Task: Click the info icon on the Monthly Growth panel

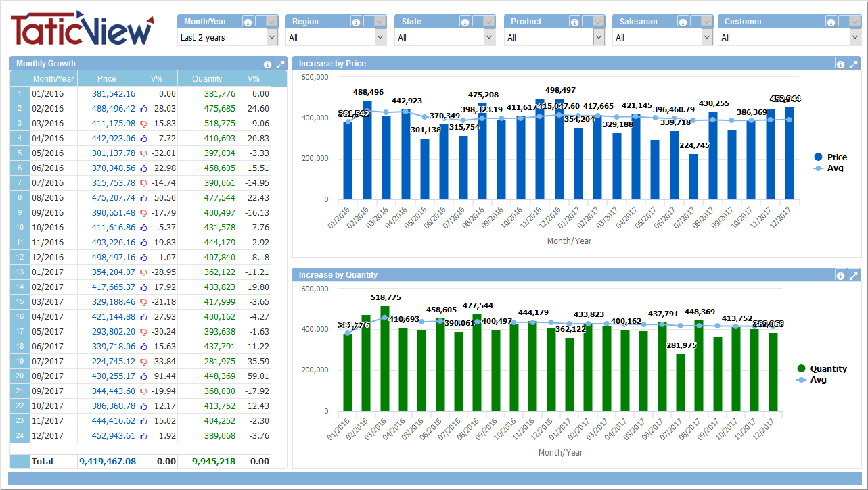Action: 268,63
